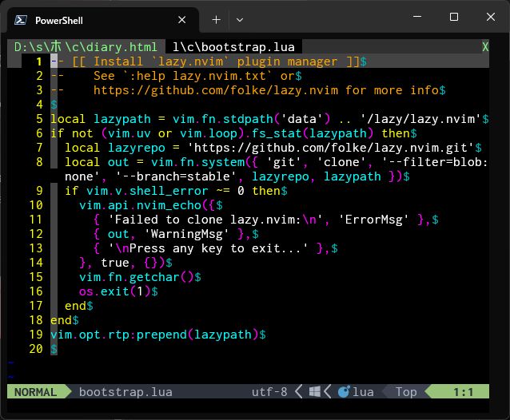The image size is (510, 420).
Task: Minimize the terminal window
Action: [x=417, y=18]
